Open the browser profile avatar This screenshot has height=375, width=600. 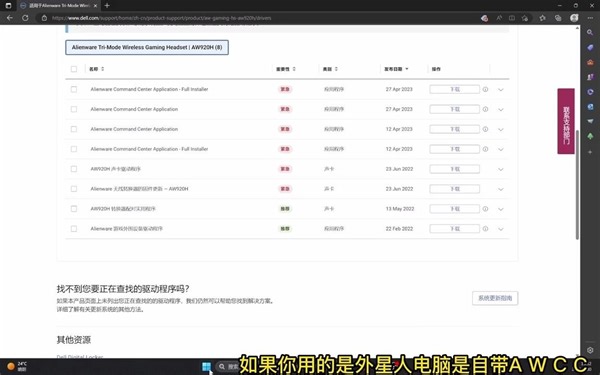click(x=574, y=18)
